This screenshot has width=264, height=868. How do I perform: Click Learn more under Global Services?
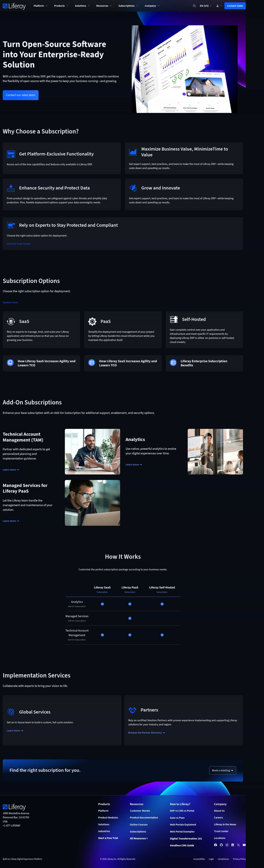15,730
